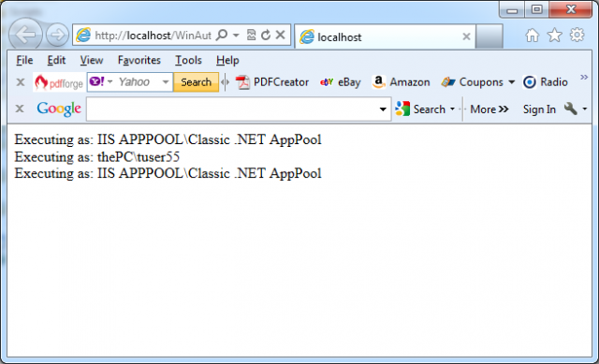Image resolution: width=599 pixels, height=364 pixels.
Task: Click the pdfforge logo
Action: pyautogui.click(x=59, y=82)
